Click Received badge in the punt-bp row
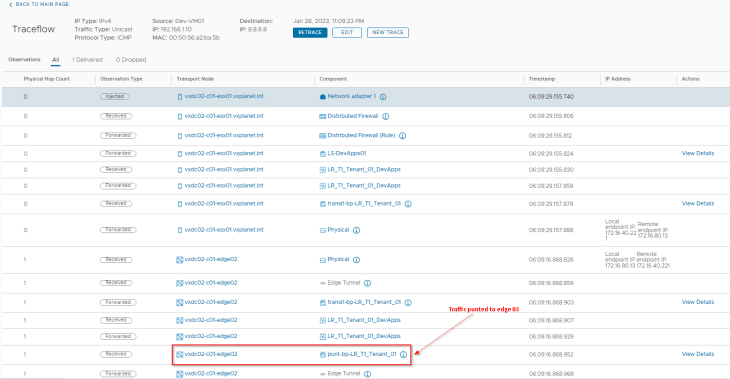Image resolution: width=730 pixels, height=379 pixels. tap(116, 354)
